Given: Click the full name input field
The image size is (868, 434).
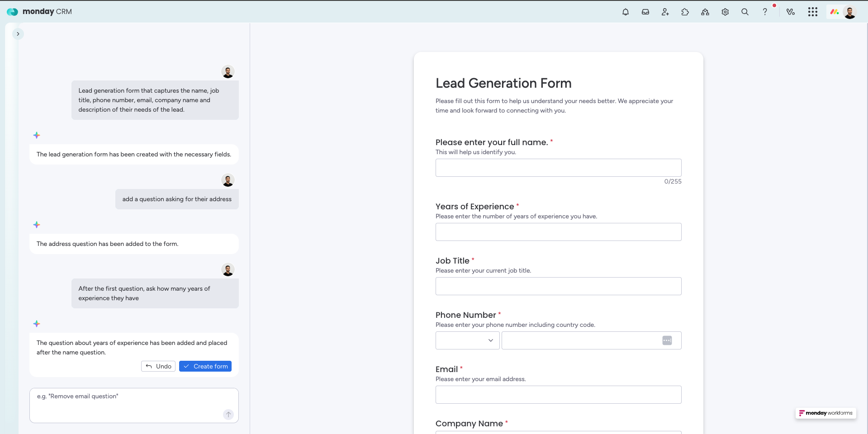Looking at the screenshot, I should click(558, 168).
